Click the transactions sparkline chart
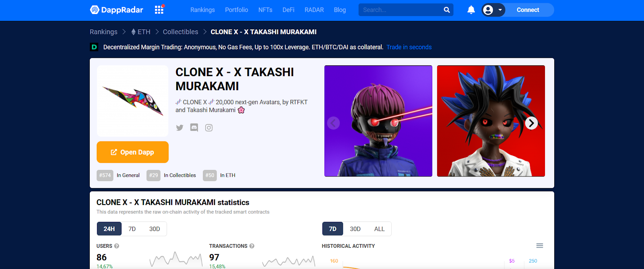644x269 pixels. click(x=289, y=261)
